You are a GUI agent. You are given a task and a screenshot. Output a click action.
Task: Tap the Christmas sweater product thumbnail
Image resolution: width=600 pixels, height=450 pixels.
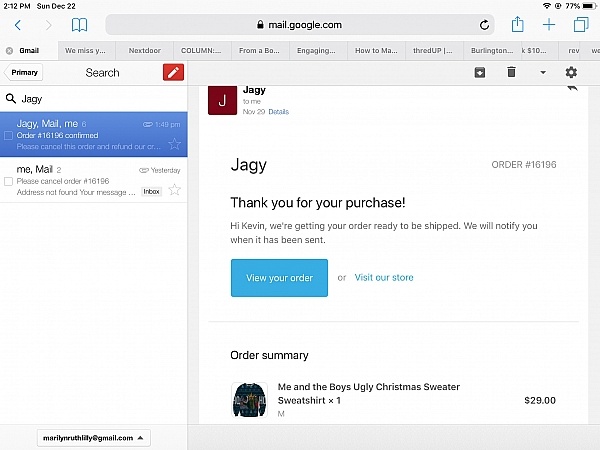(x=246, y=400)
